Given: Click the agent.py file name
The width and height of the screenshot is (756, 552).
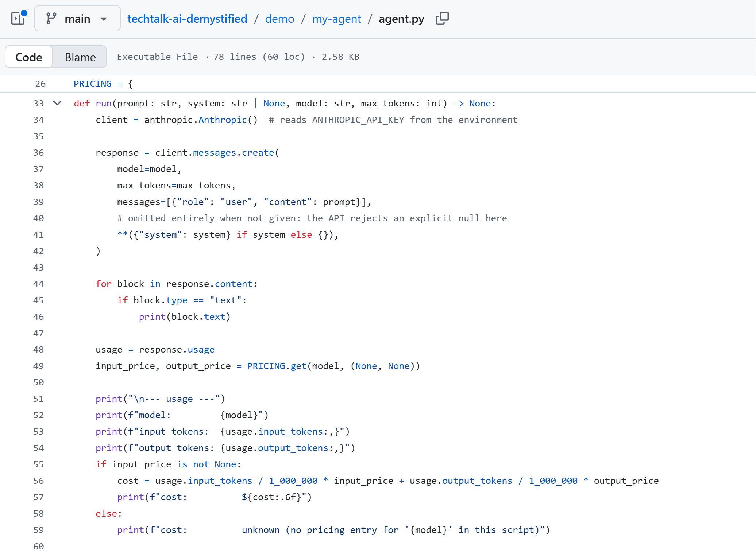Looking at the screenshot, I should (x=401, y=19).
